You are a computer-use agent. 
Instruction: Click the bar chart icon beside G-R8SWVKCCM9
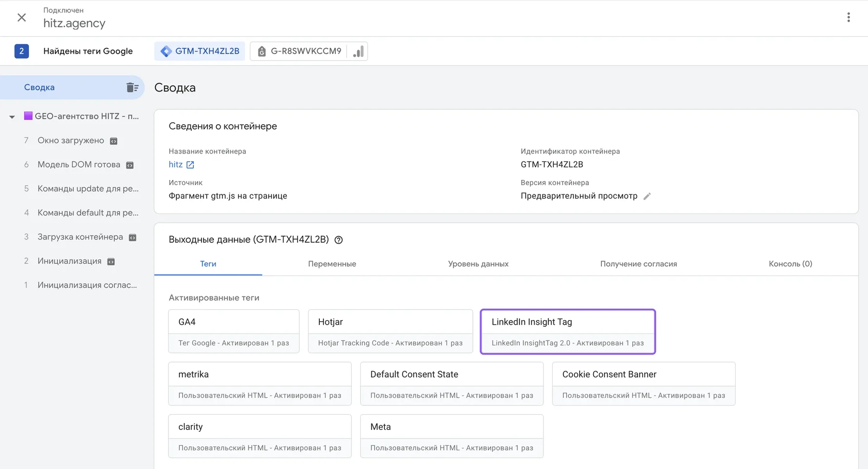click(358, 51)
